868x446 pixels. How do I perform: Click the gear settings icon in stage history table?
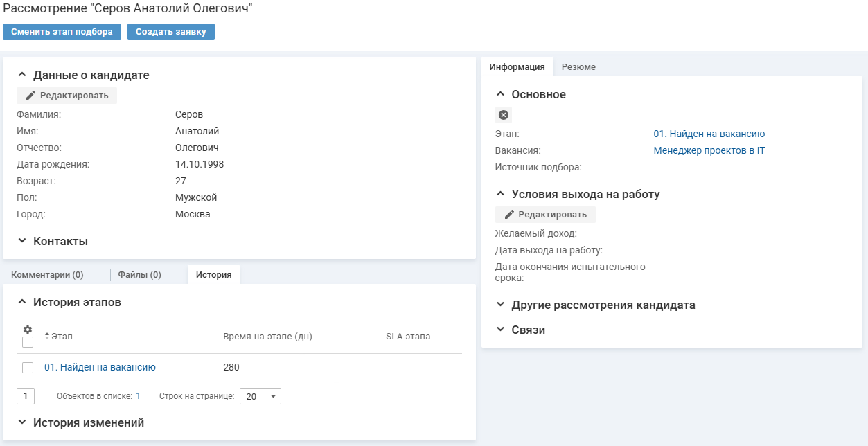(x=28, y=330)
